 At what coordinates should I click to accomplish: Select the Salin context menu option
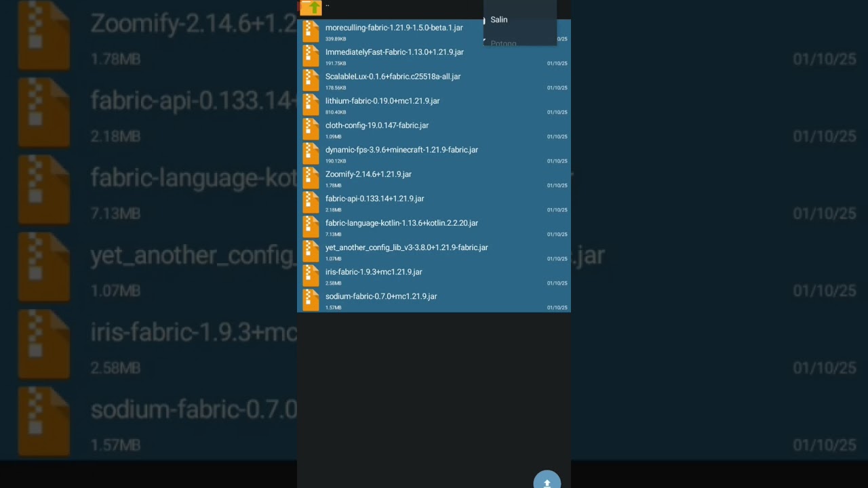point(499,20)
